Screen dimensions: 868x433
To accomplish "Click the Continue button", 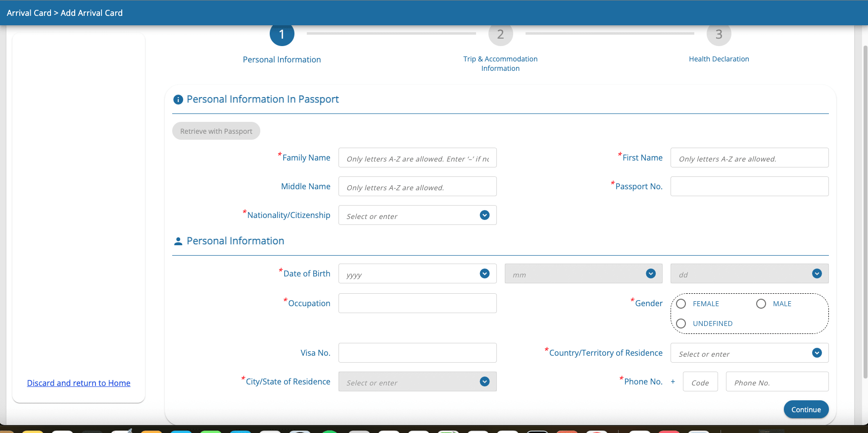I will click(x=806, y=409).
